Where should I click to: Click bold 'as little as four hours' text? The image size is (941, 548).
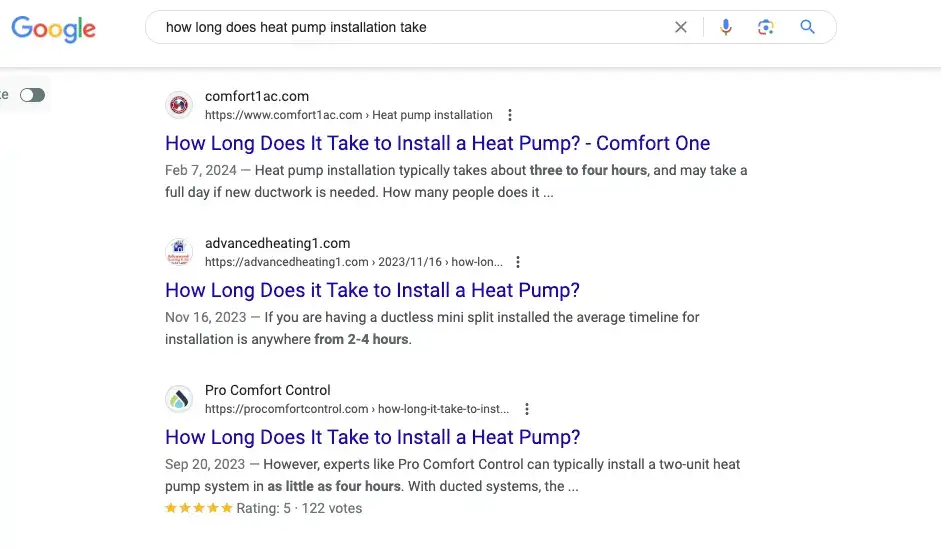pos(334,486)
